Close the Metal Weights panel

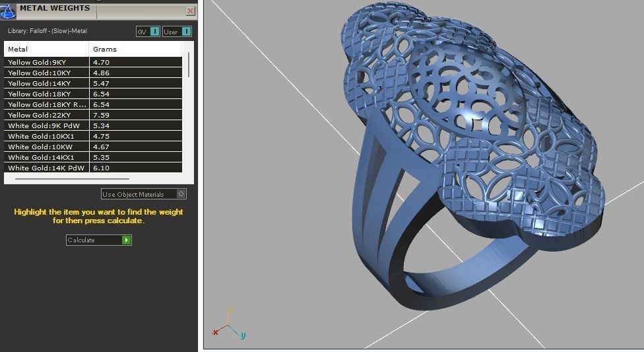click(190, 11)
